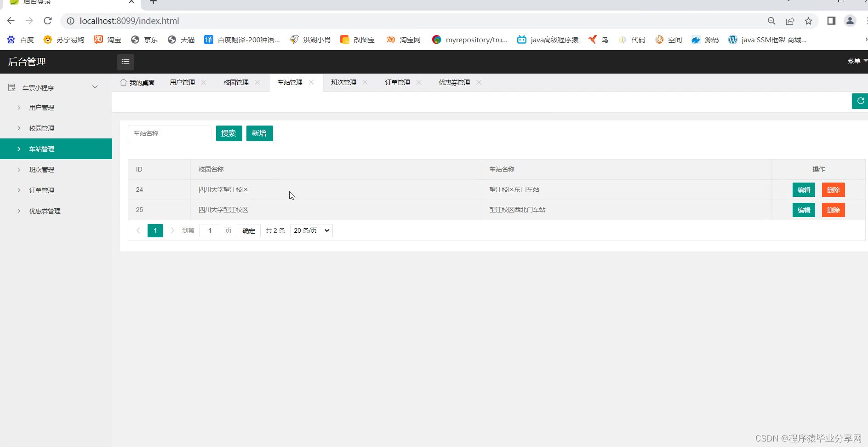Select 班次管理 in the sidebar
Image resolution: width=868 pixels, height=447 pixels.
coord(56,170)
